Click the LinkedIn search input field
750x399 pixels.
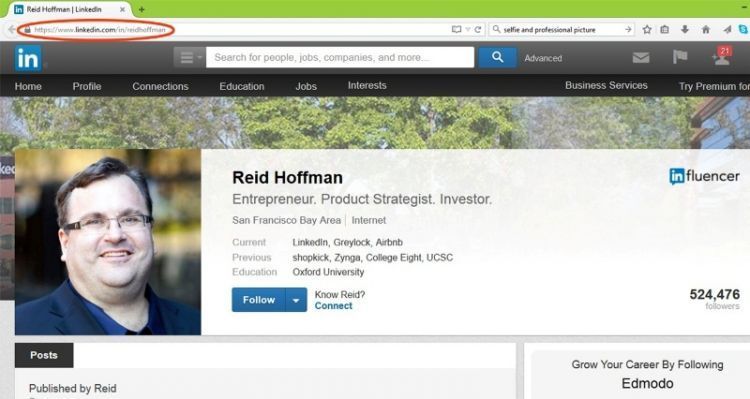[340, 57]
